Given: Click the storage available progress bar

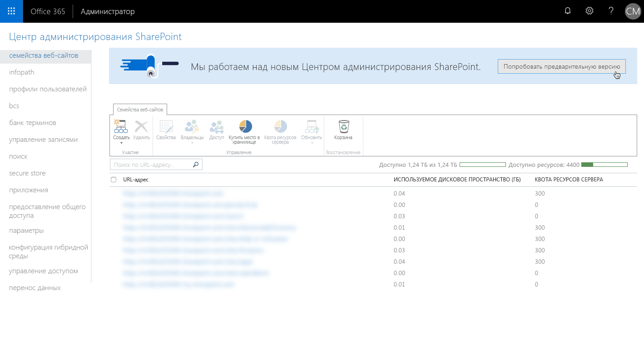Looking at the screenshot, I should [483, 165].
